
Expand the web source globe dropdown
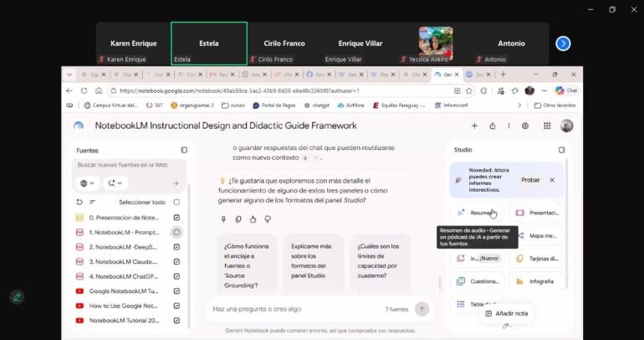pos(88,183)
